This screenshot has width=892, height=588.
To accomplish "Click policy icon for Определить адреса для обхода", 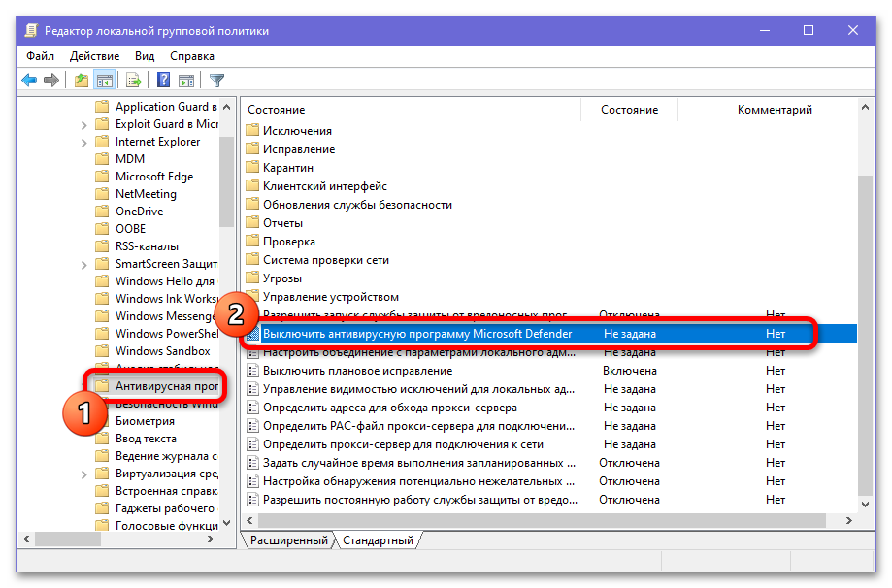I will [x=252, y=408].
